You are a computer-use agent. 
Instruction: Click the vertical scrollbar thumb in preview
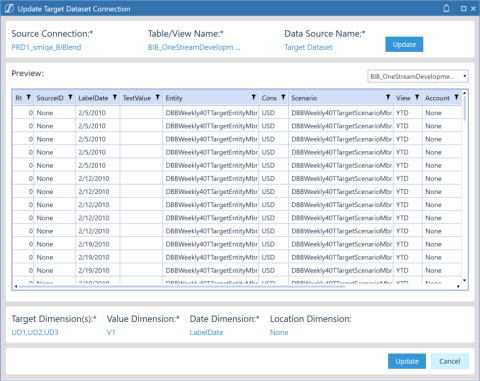pos(464,108)
